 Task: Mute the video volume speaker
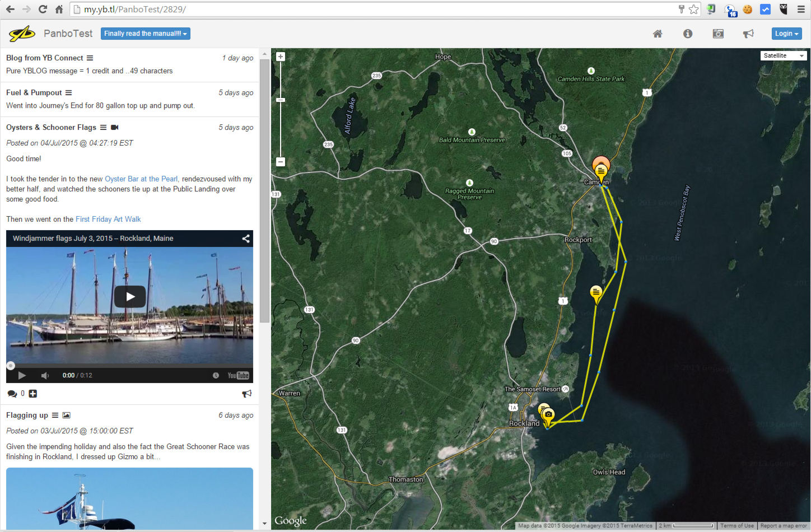pyautogui.click(x=45, y=375)
